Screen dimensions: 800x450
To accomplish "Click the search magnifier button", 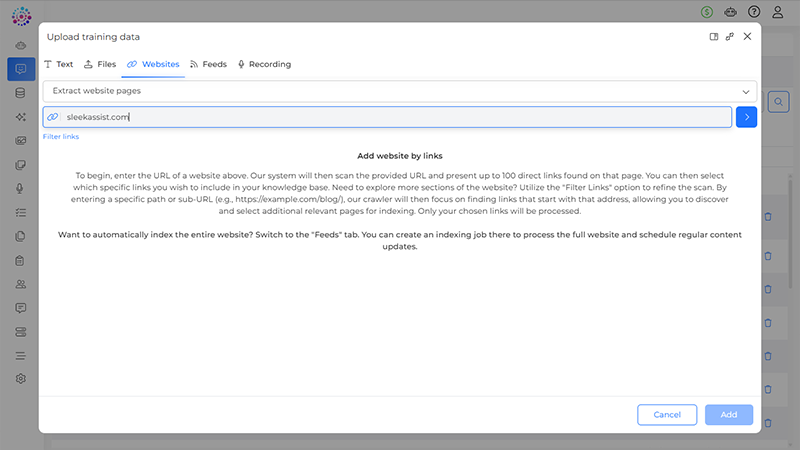I will tap(778, 101).
